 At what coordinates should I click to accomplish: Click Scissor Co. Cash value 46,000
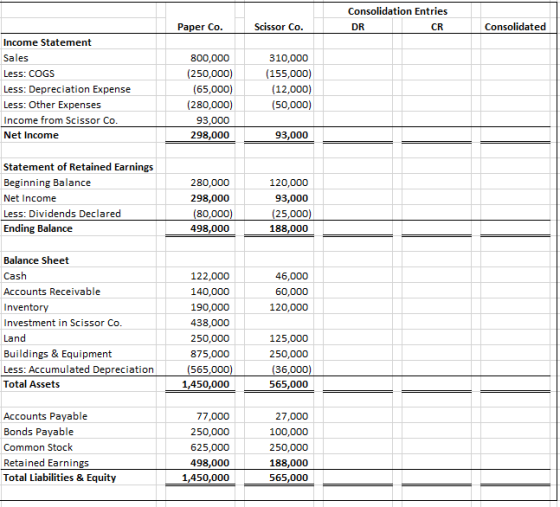[291, 276]
